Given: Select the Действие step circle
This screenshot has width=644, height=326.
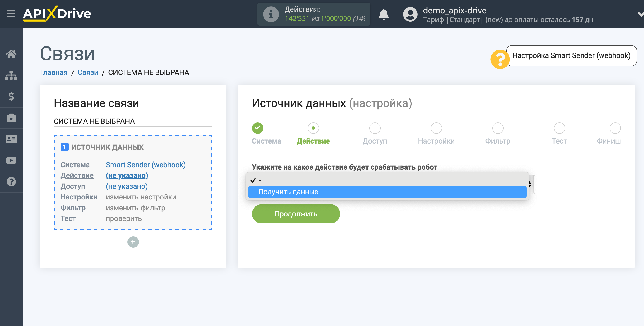Looking at the screenshot, I should coord(313,128).
